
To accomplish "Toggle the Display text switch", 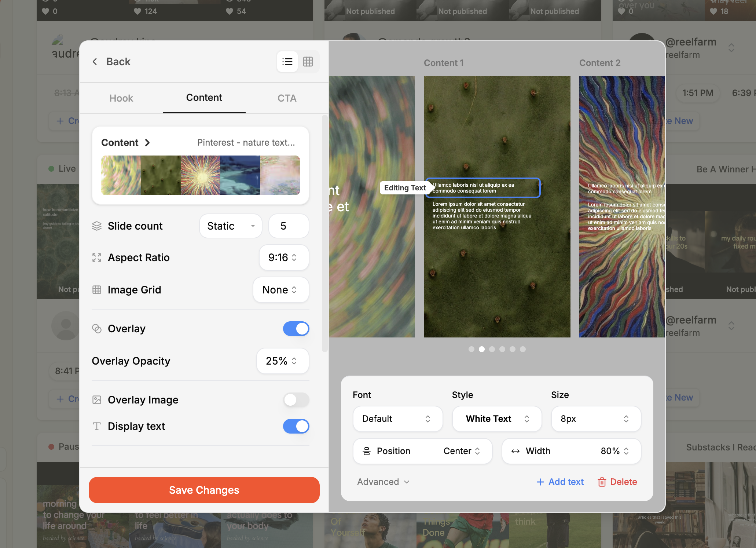I will (296, 426).
